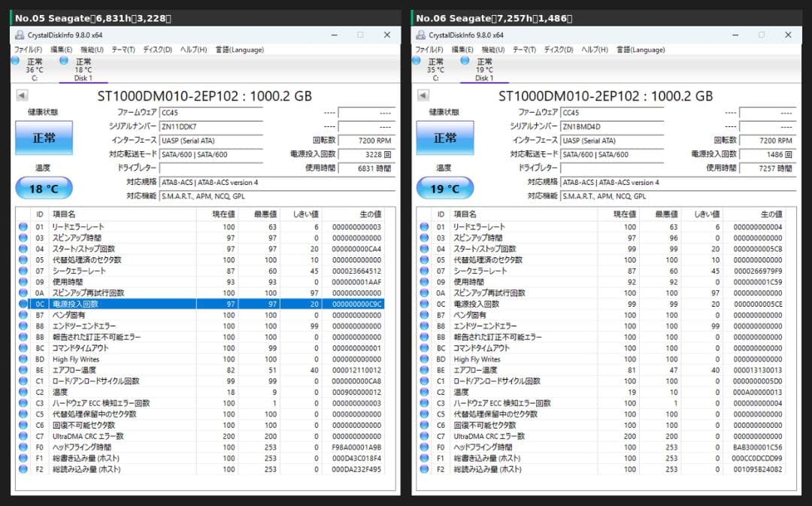
Task: Click raw value 001095B24082 in right window
Action: point(758,469)
